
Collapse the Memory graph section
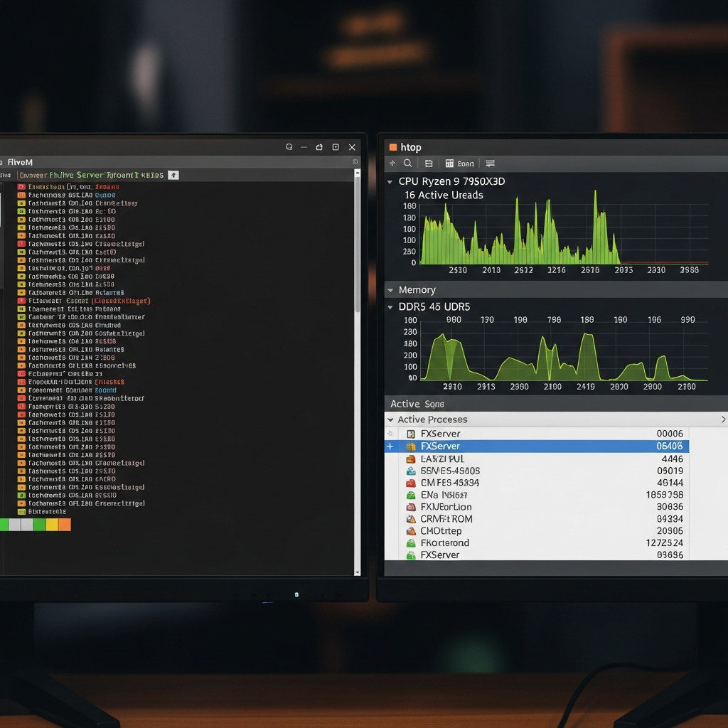(390, 289)
